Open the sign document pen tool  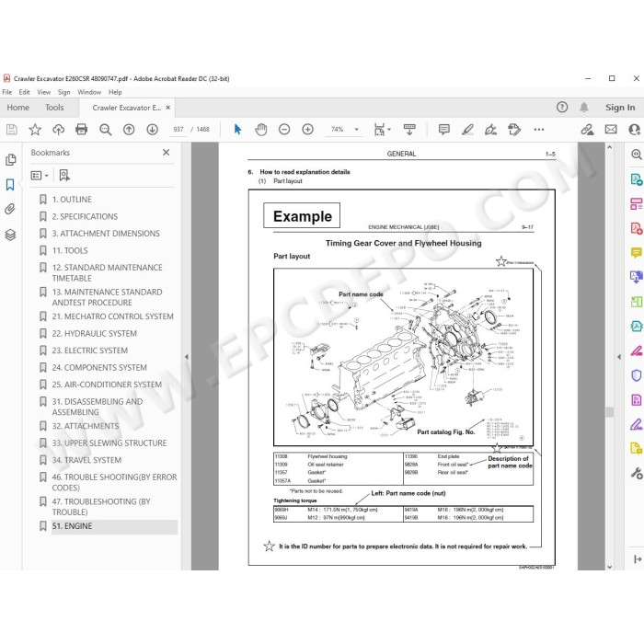(490, 130)
